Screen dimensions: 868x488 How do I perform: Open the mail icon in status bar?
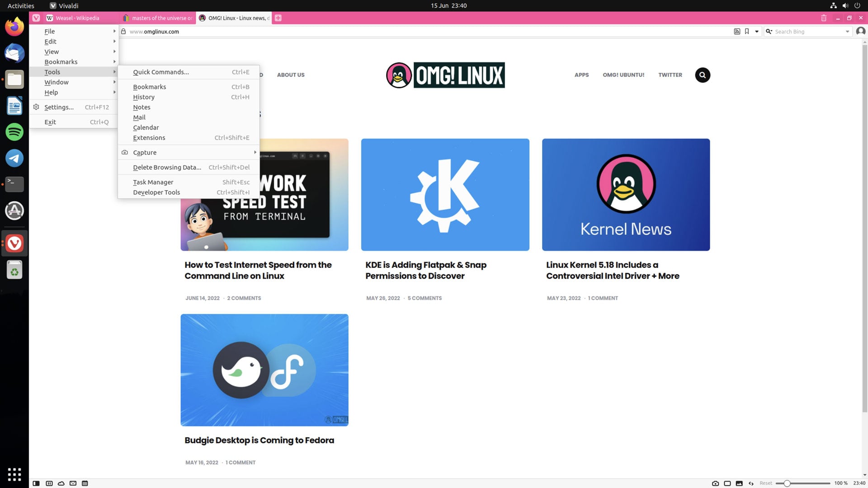pyautogui.click(x=73, y=483)
